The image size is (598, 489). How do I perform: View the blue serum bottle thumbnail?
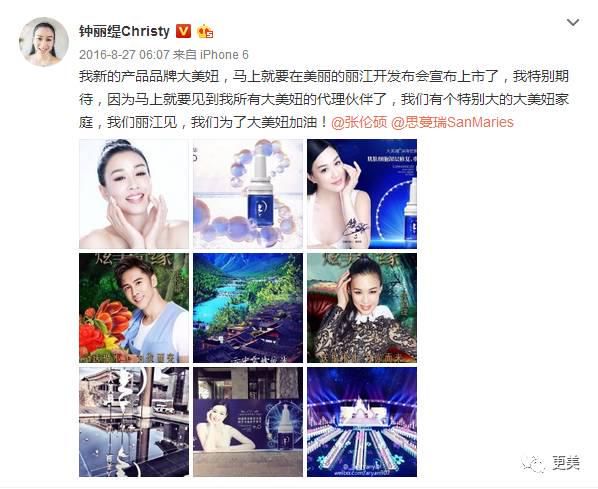(x=248, y=194)
